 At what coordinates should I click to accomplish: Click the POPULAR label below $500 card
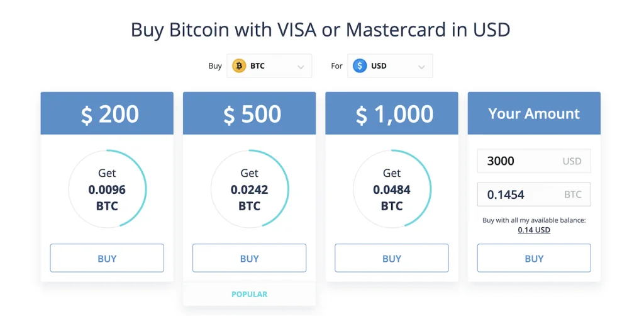pos(249,294)
